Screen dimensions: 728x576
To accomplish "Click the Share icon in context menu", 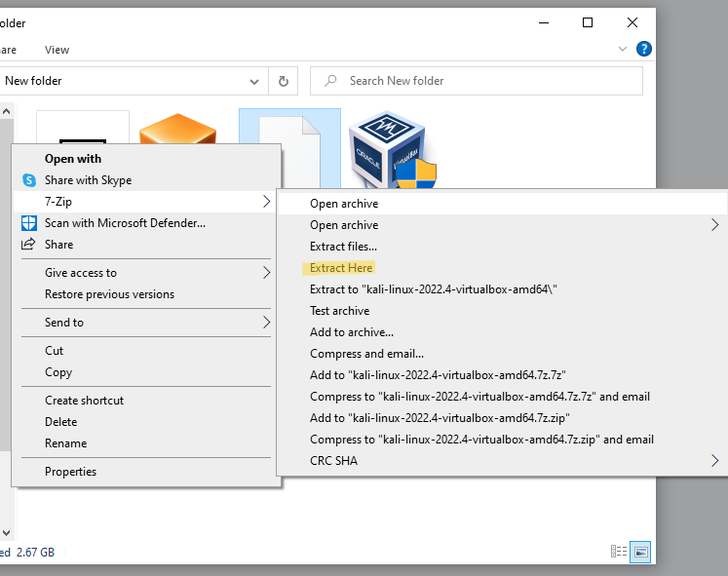I will (29, 245).
